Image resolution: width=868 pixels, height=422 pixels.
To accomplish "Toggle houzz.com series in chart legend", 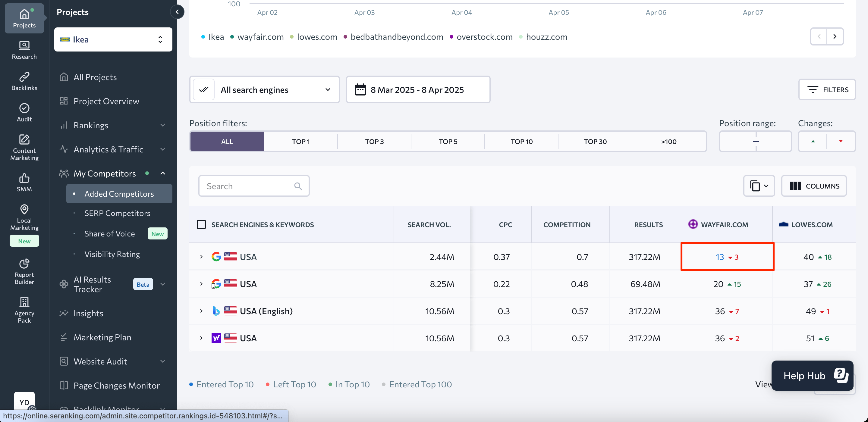I will point(543,37).
